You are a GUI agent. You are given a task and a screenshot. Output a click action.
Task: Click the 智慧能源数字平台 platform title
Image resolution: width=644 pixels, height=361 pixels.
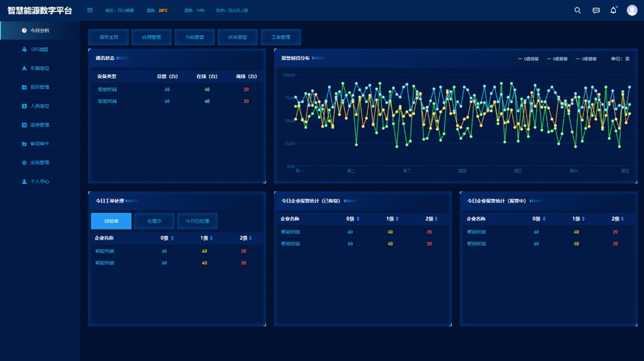click(x=40, y=11)
